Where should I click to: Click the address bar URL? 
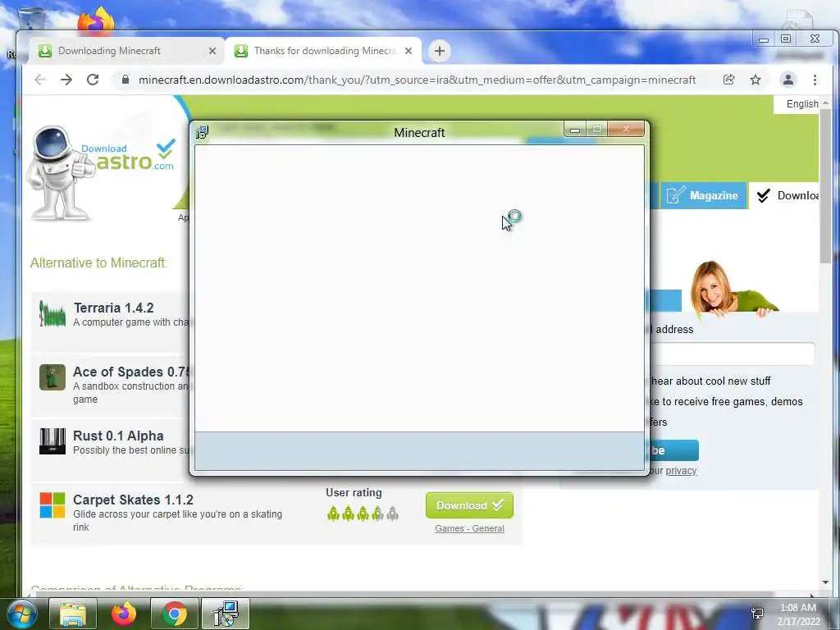click(417, 80)
